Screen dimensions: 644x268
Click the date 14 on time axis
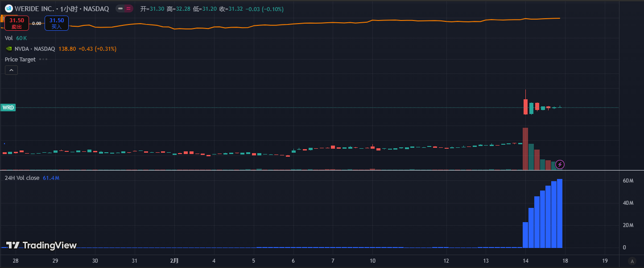point(525,261)
